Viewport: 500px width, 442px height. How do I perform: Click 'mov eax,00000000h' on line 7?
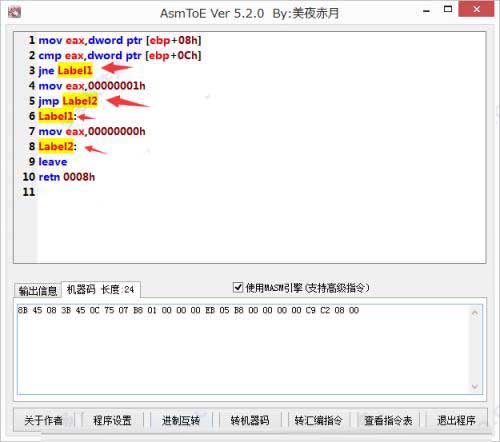pos(92,131)
